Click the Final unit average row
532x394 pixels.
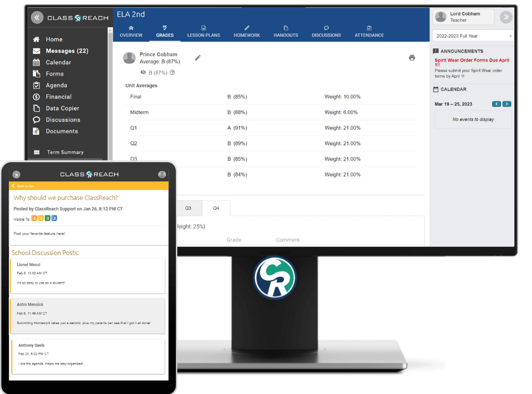pos(271,97)
